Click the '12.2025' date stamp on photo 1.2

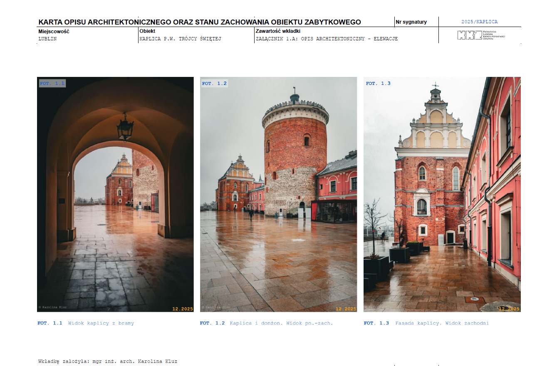pyautogui.click(x=346, y=309)
